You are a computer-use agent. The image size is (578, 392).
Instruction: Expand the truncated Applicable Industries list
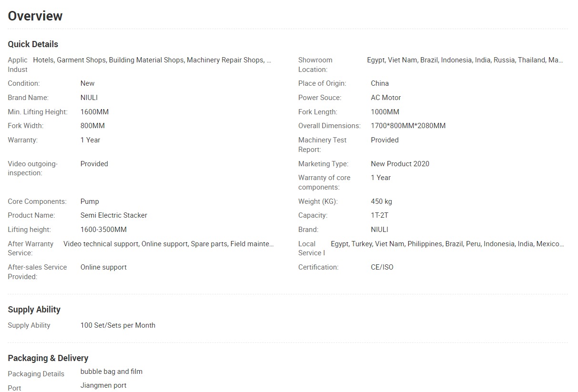[269, 60]
